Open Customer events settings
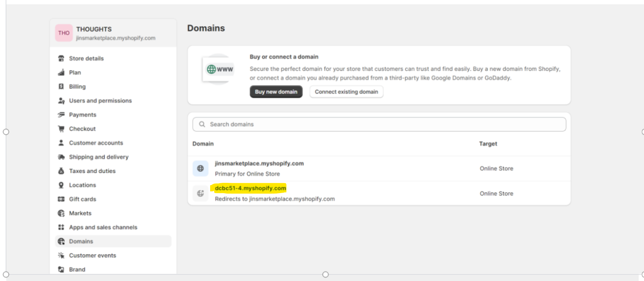This screenshot has height=281, width=644. (x=93, y=256)
